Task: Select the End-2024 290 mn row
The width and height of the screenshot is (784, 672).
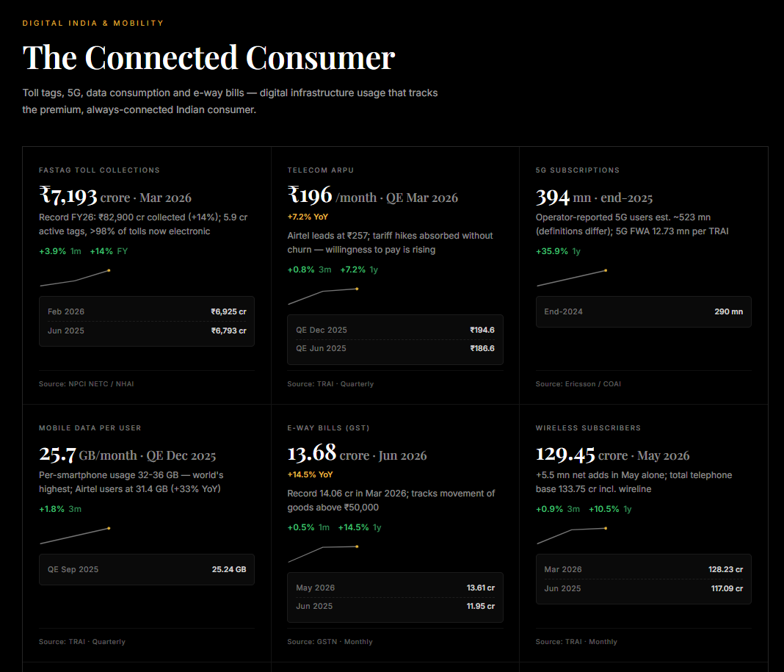Action: (x=644, y=311)
